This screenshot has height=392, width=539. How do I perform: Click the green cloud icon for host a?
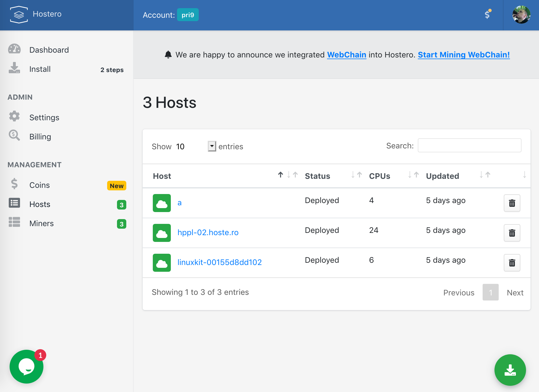pyautogui.click(x=162, y=203)
